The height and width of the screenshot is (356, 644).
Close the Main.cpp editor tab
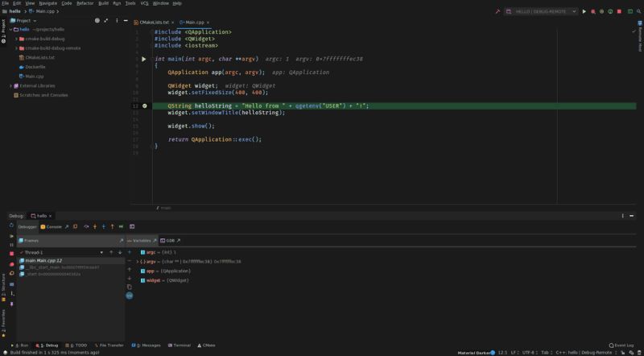coord(208,23)
